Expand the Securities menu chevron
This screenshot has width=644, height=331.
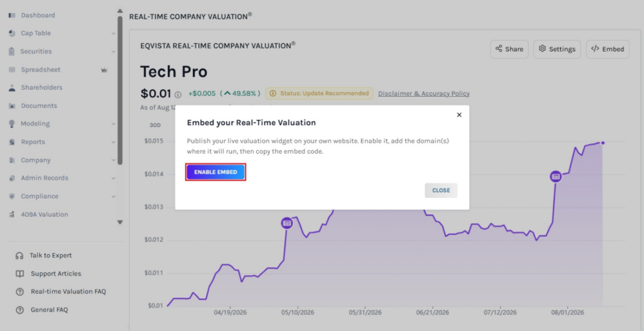pyautogui.click(x=113, y=52)
